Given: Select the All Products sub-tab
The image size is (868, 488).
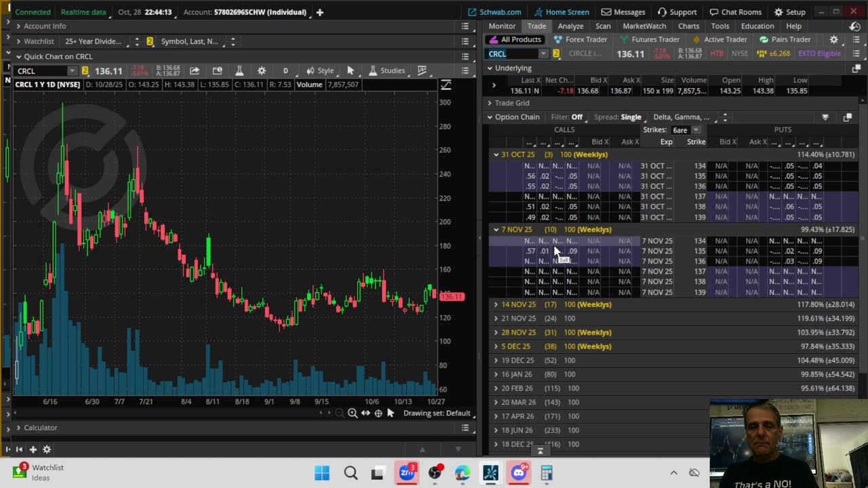Looking at the screenshot, I should click(x=515, y=40).
